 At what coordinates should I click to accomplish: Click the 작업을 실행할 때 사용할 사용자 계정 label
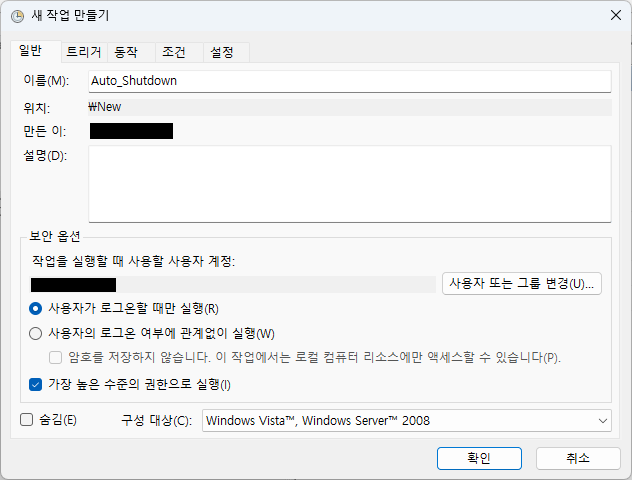133,261
